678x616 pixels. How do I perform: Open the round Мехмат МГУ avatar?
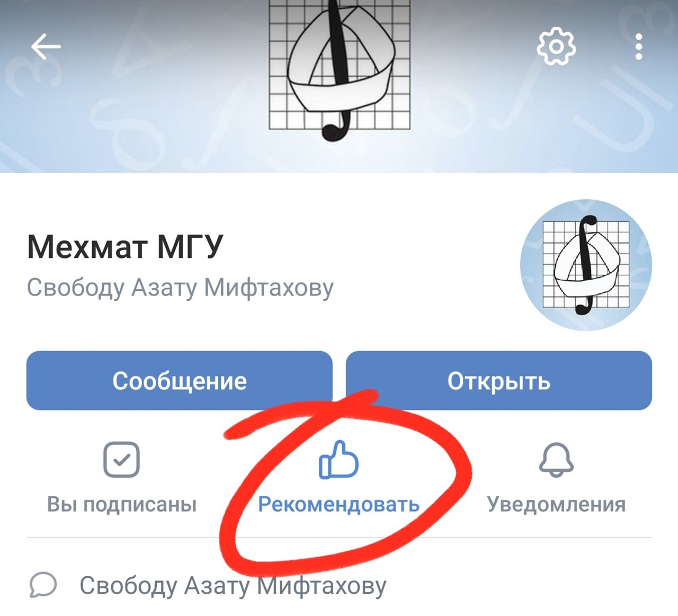(x=586, y=265)
